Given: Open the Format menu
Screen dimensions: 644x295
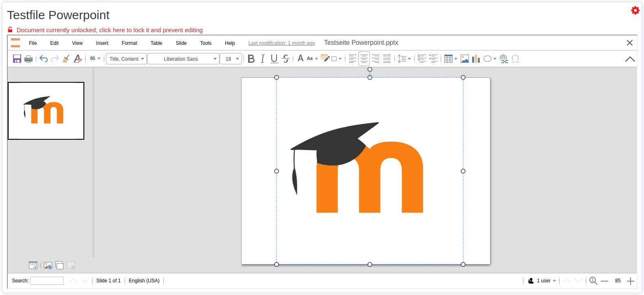Looking at the screenshot, I should click(x=130, y=43).
